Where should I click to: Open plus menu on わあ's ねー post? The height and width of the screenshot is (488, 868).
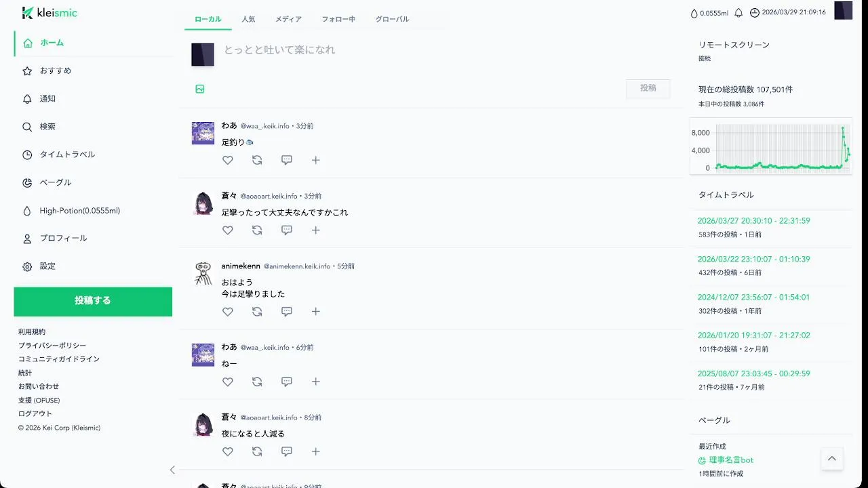(316, 381)
